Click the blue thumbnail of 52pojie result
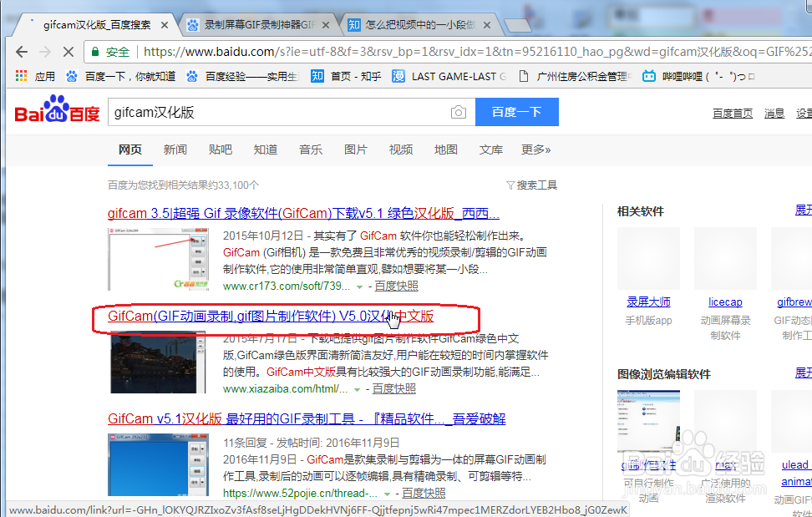This screenshot has height=517, width=812. (159, 464)
